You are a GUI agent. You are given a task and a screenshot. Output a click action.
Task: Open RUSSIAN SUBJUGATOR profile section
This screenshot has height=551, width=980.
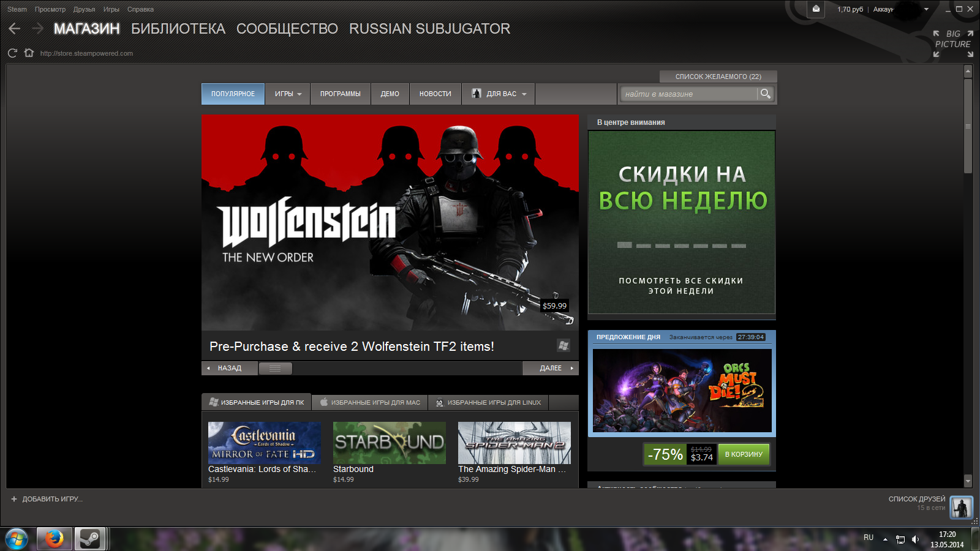click(x=429, y=29)
